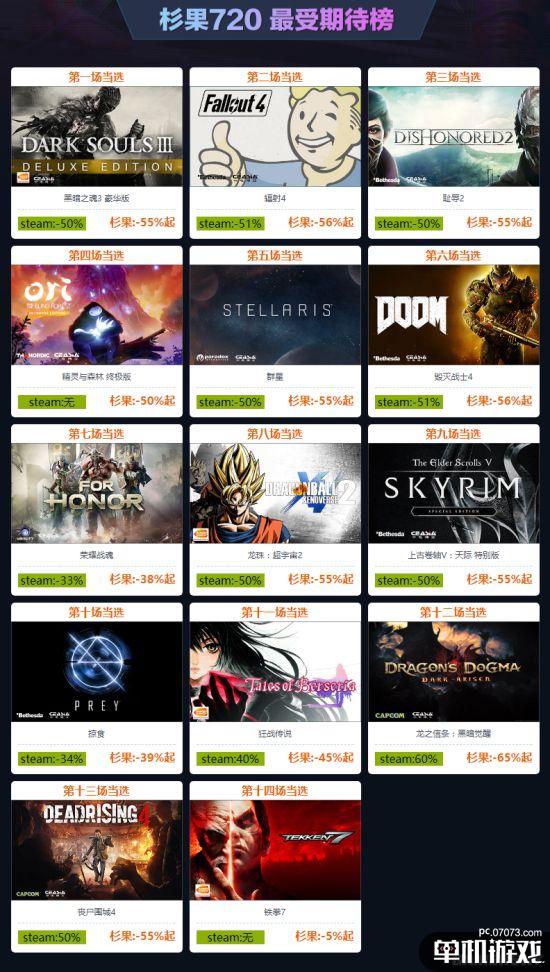The height and width of the screenshot is (972, 550).
Task: Select the For Honor game image
Action: (x=97, y=493)
